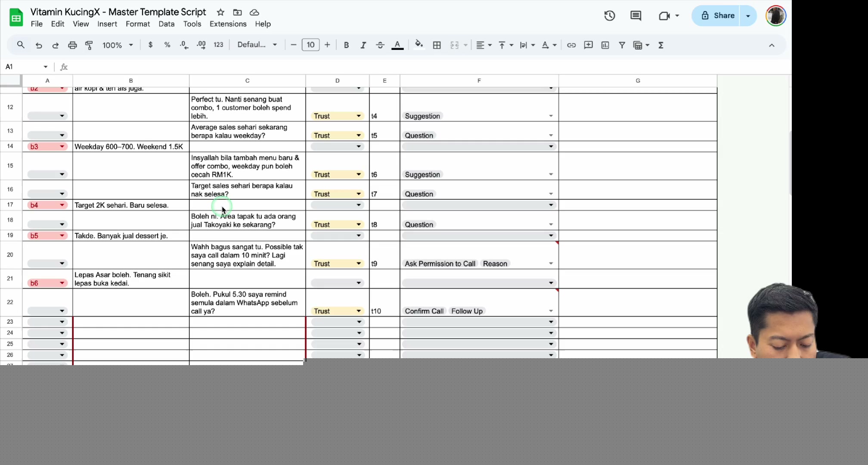Star the document title
This screenshot has width=868, height=465.
click(x=220, y=12)
